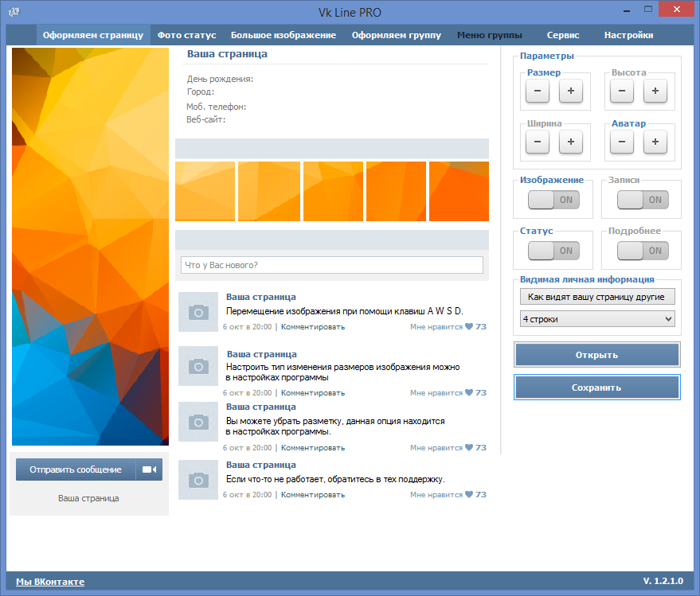This screenshot has height=596, width=700.
Task: Click 'Веб-сайт:' profile line
Action: click(205, 119)
